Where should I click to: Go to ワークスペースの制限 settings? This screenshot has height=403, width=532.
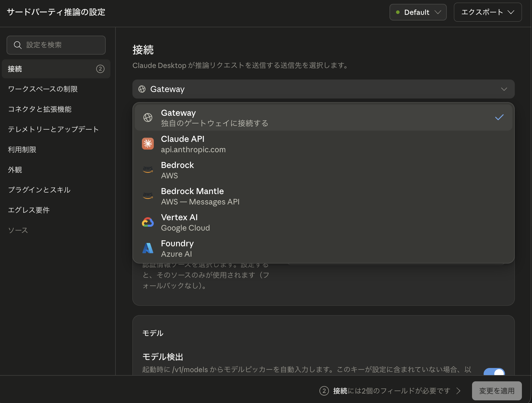click(x=56, y=89)
